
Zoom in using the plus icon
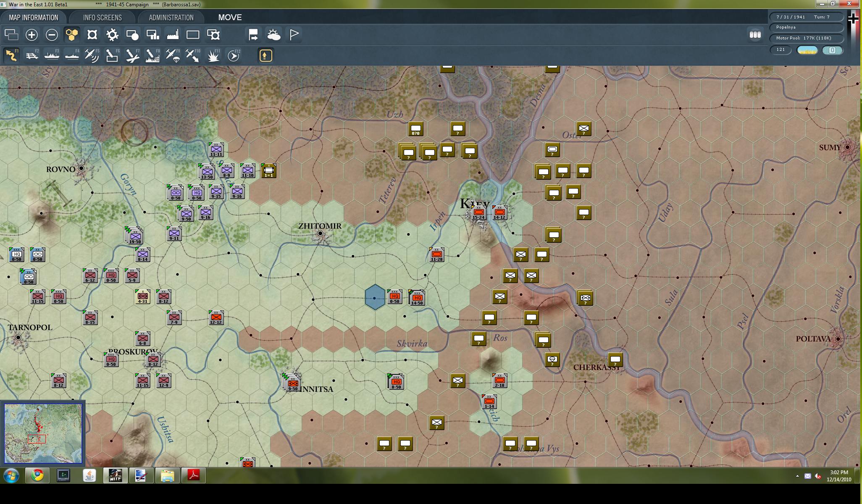[x=32, y=35]
